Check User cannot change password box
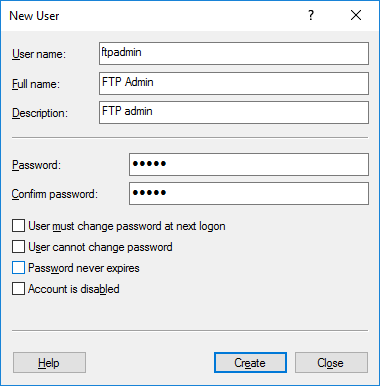380x386 pixels. click(x=18, y=247)
